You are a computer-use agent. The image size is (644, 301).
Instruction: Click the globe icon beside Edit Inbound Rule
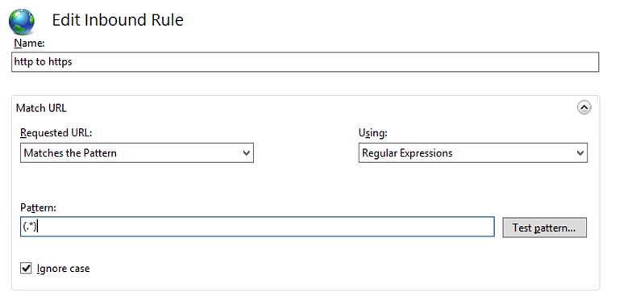[22, 22]
